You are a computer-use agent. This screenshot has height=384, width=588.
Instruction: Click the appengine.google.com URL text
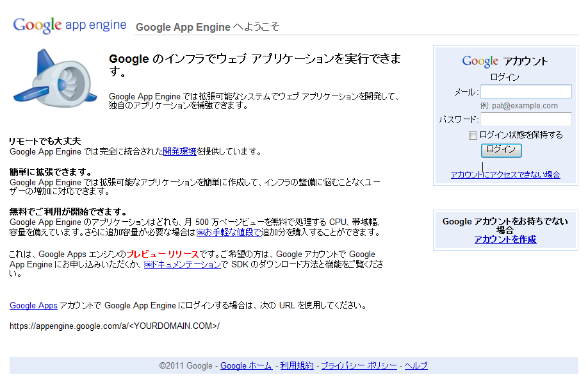(115, 326)
